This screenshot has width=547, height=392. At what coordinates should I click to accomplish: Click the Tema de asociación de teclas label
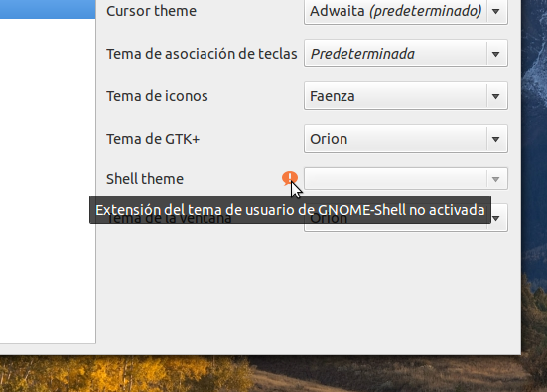[202, 54]
